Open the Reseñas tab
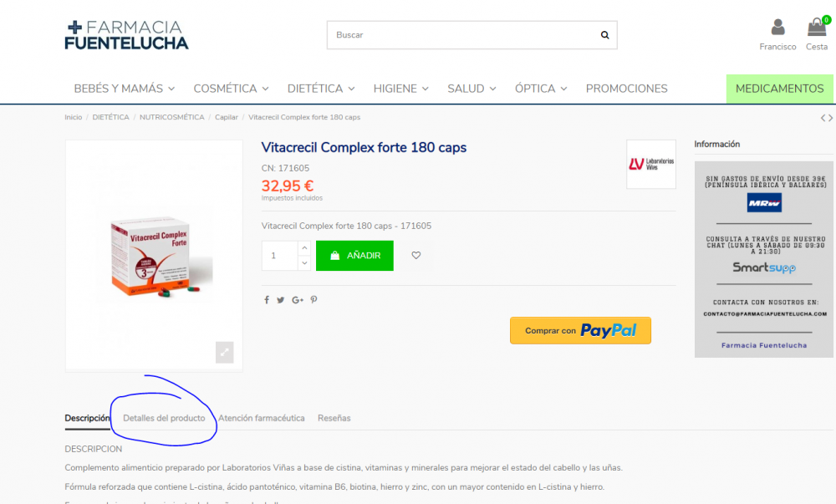836x504 pixels. pyautogui.click(x=334, y=418)
